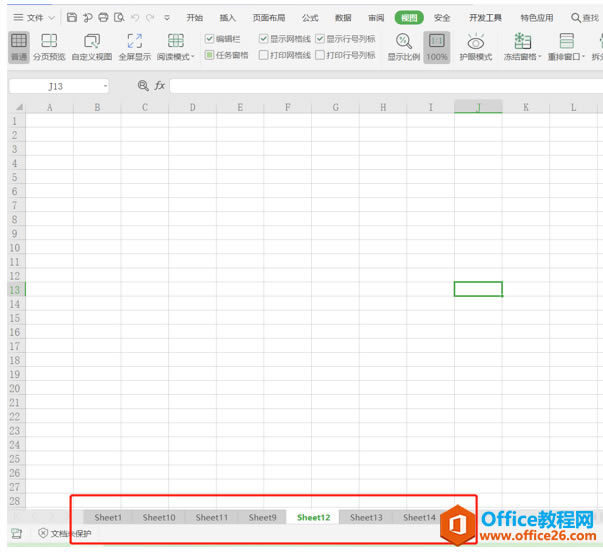Click the 100% zoom button

coord(437,47)
